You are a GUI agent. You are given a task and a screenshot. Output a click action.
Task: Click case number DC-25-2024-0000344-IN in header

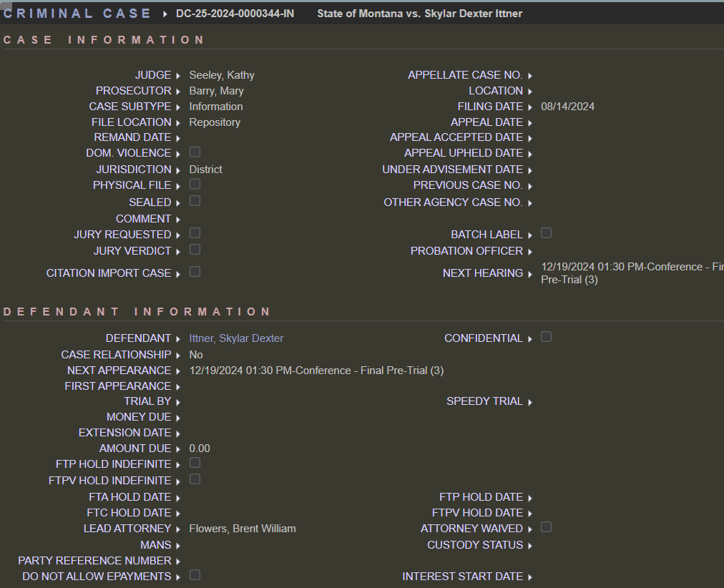tap(235, 14)
